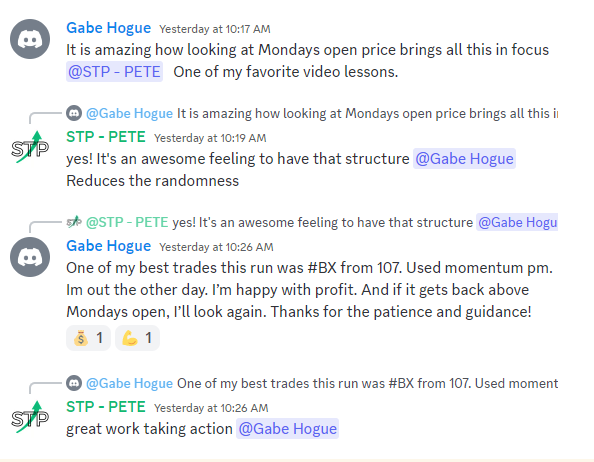This screenshot has width=594, height=462.
Task: Select the small Discord avatar in the last reply preview
Action: pos(74,383)
